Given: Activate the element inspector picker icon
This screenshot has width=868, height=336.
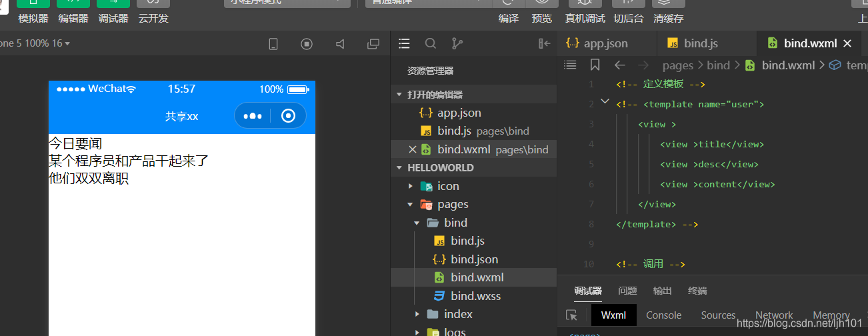Looking at the screenshot, I should tap(571, 315).
